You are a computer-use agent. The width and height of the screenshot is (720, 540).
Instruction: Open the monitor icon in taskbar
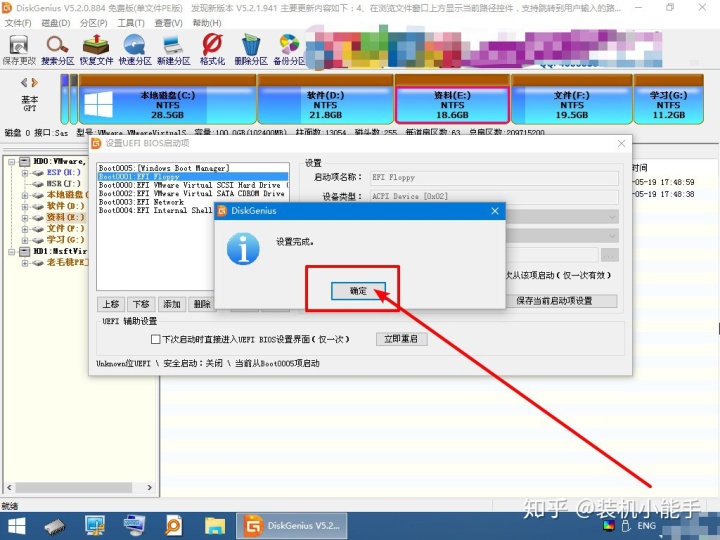pyautogui.click(x=95, y=526)
